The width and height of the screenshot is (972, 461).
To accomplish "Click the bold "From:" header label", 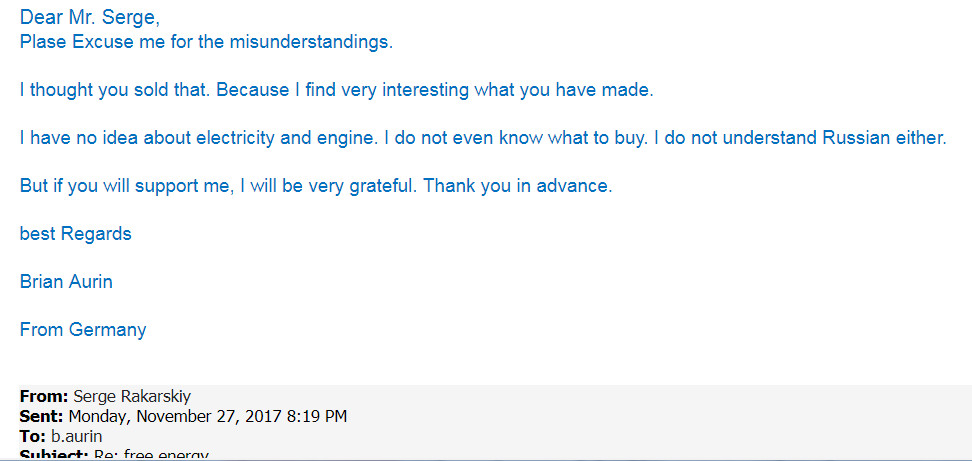I will (x=44, y=396).
